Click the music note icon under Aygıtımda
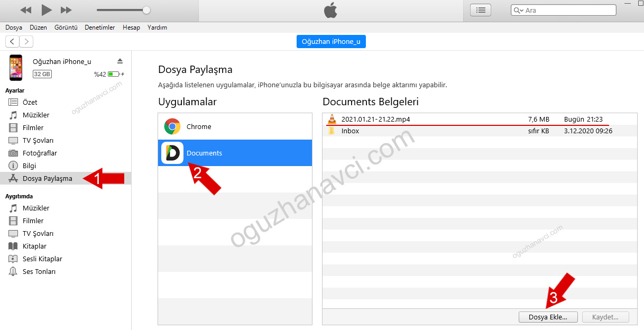This screenshot has width=644, height=330. click(x=13, y=208)
